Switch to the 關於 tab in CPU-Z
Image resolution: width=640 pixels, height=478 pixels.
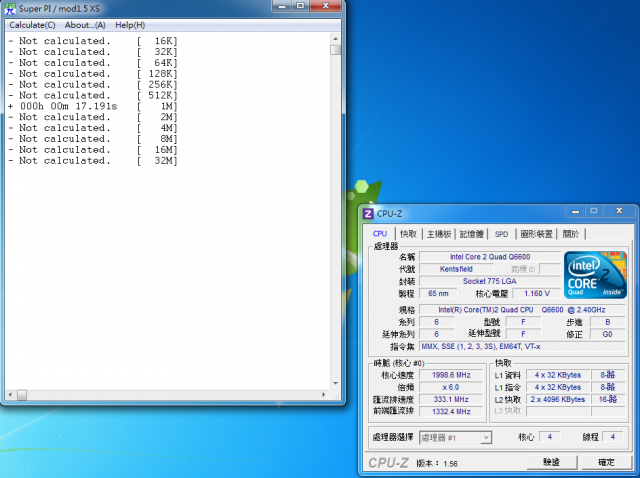click(x=571, y=234)
